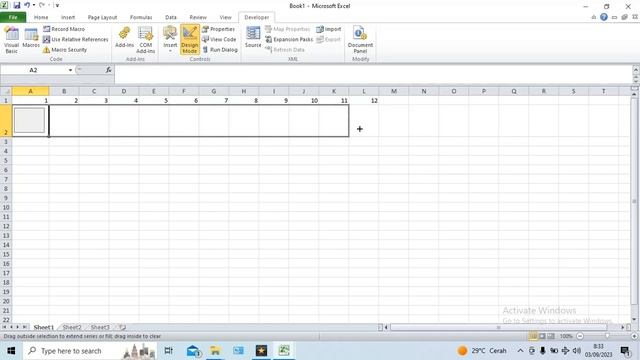
Task: Select column D header
Action: point(124,91)
